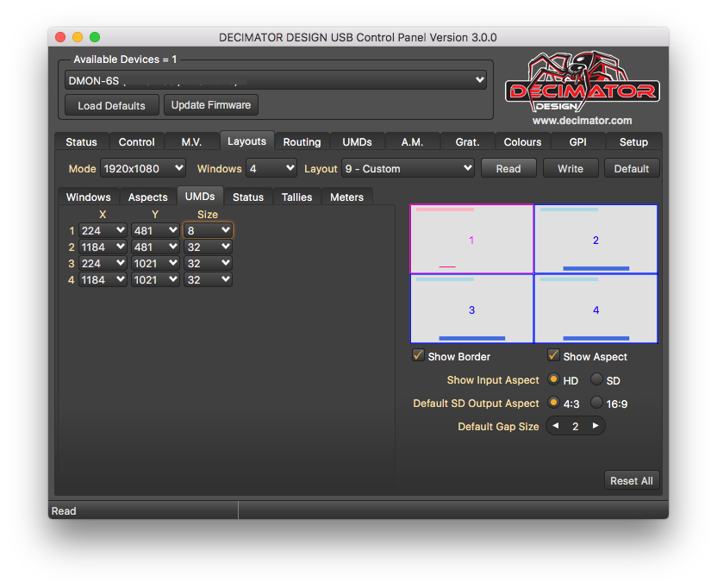
Task: Open the Grat. tab
Action: (x=467, y=142)
